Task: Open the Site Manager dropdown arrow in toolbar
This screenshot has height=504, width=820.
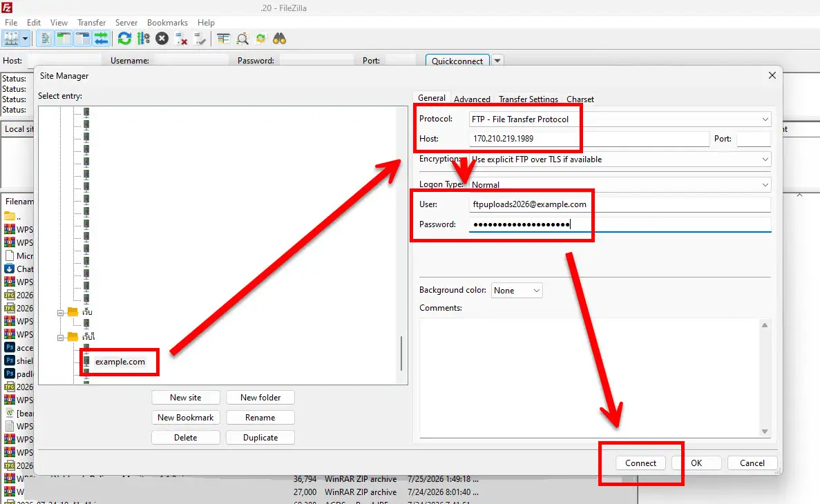Action: pyautogui.click(x=25, y=39)
